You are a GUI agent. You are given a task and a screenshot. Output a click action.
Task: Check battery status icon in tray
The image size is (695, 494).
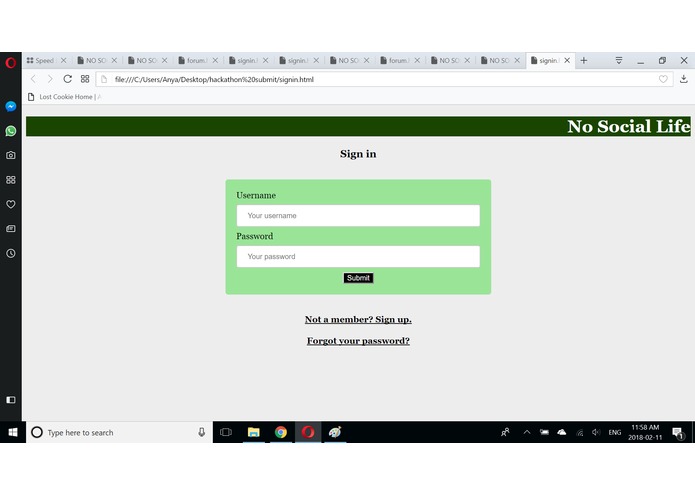pos(544,432)
